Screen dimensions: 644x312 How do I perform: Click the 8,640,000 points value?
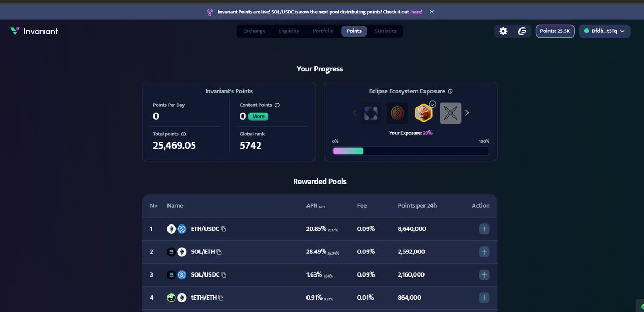click(412, 229)
